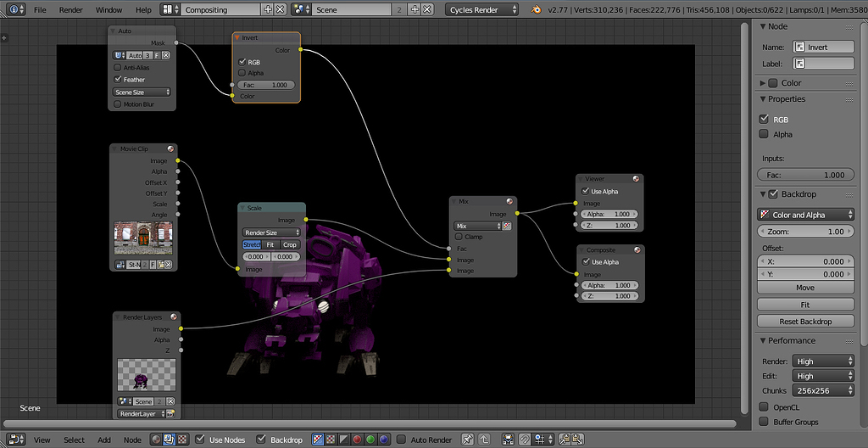Show red channel of backdrop
This screenshot has width=868, height=448.
point(357,440)
